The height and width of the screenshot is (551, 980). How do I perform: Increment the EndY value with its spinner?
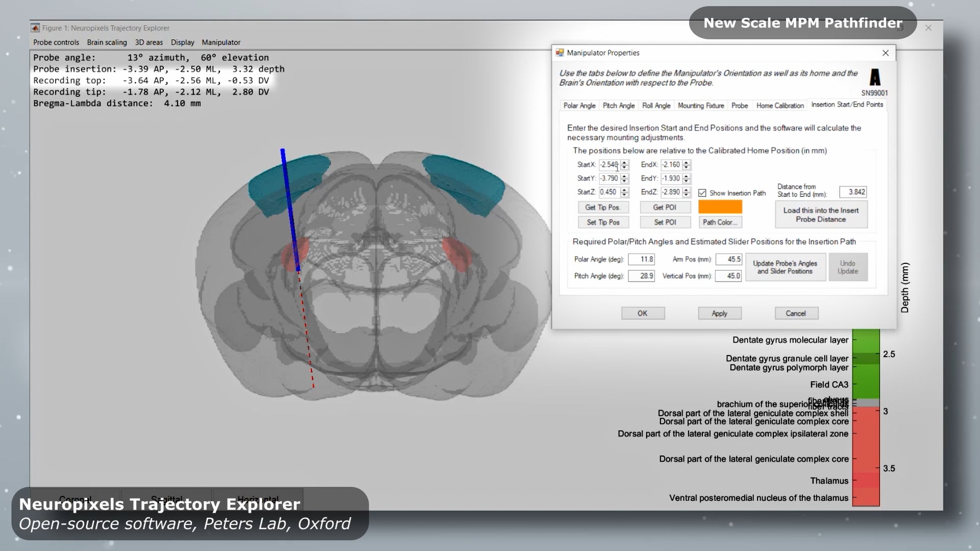click(687, 176)
